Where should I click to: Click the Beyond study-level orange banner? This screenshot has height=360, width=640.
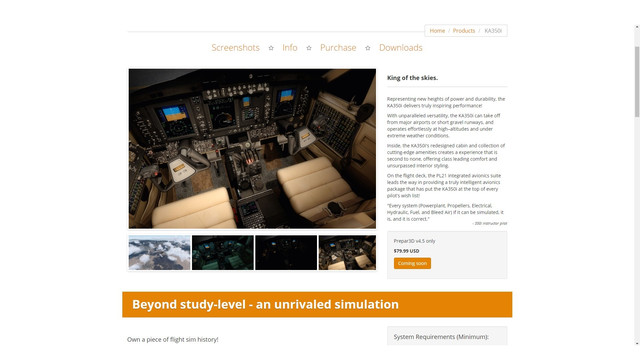(317, 304)
